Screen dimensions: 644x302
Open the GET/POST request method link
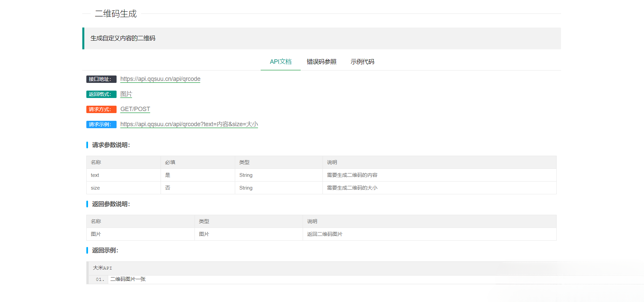pos(135,109)
